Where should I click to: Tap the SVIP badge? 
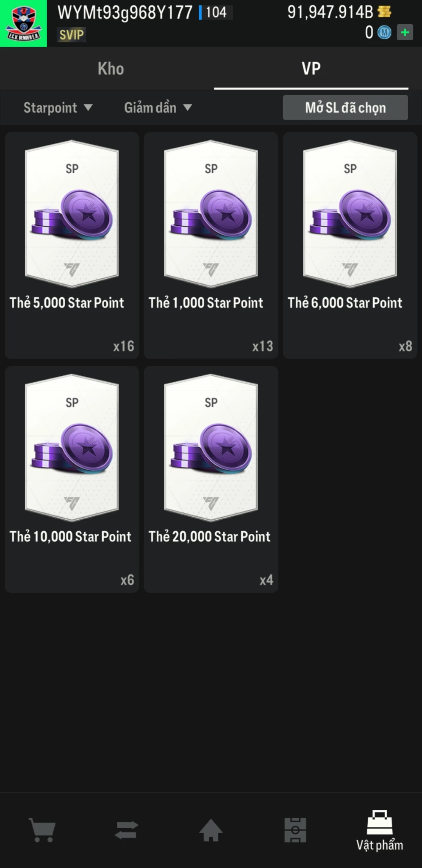point(72,35)
